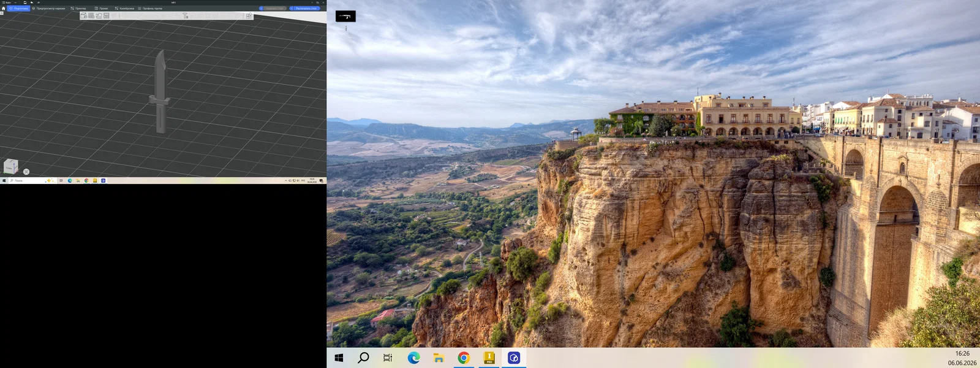The image size is (980, 368).
Task: Click the Поиск search box in the small taskbar
Action: coord(32,181)
